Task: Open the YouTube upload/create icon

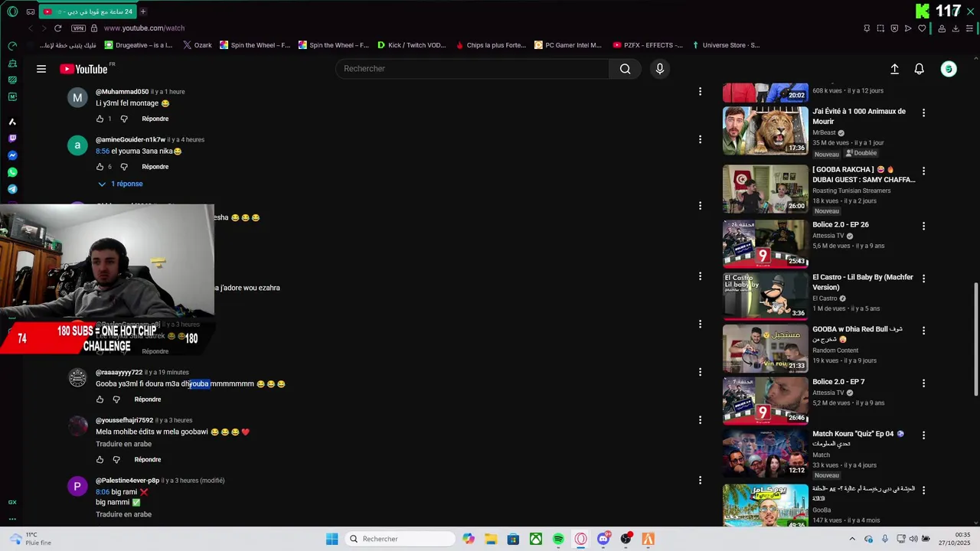Action: [x=894, y=69]
